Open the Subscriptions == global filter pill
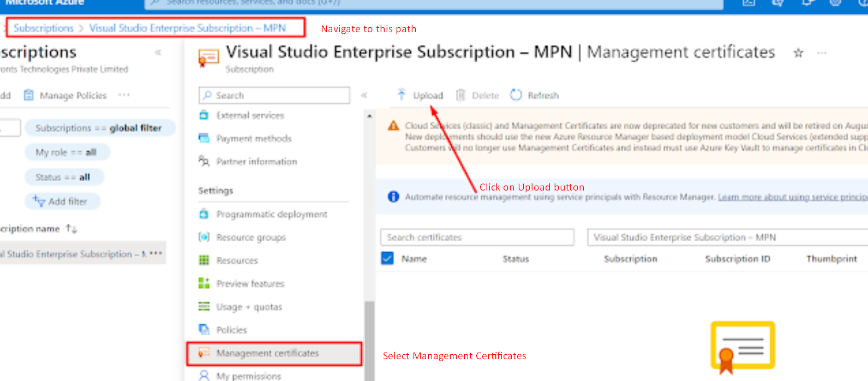This screenshot has width=868, height=381. click(100, 128)
